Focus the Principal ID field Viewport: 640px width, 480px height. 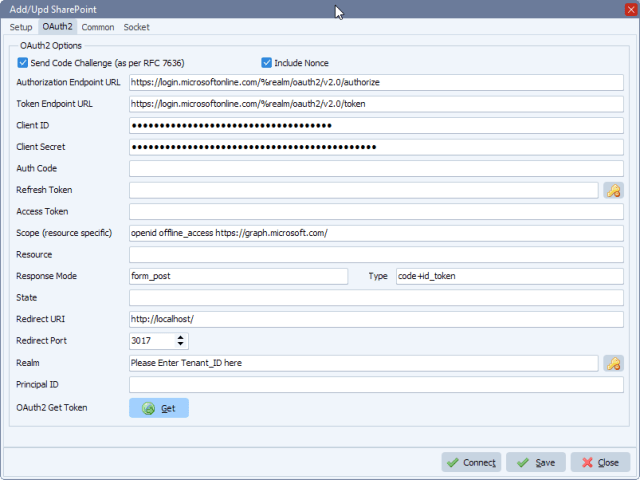pos(376,384)
